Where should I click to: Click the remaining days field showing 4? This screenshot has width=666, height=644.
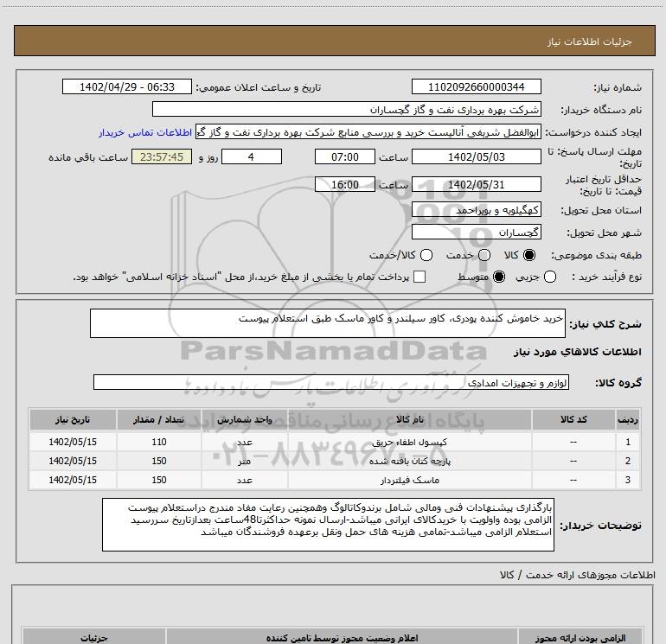pos(252,156)
